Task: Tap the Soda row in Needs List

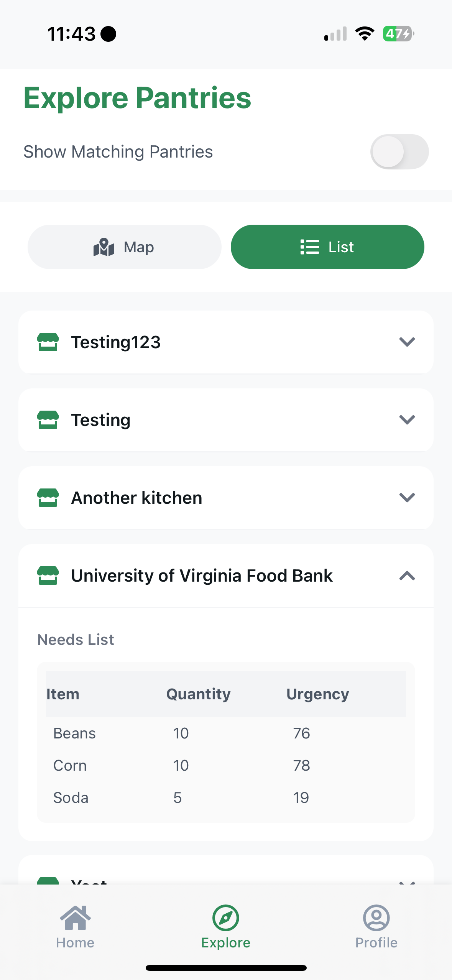Action: [71, 797]
